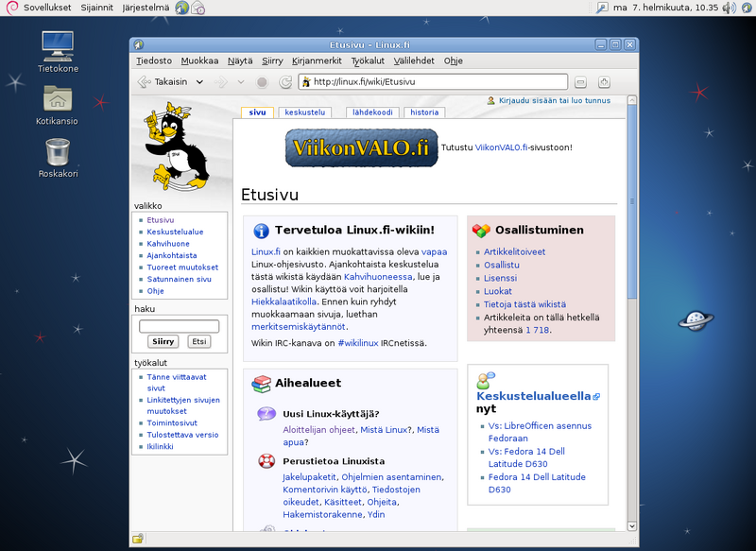The height and width of the screenshot is (551, 756).
Task: Stop page loading with the red stop icon
Action: click(x=262, y=81)
